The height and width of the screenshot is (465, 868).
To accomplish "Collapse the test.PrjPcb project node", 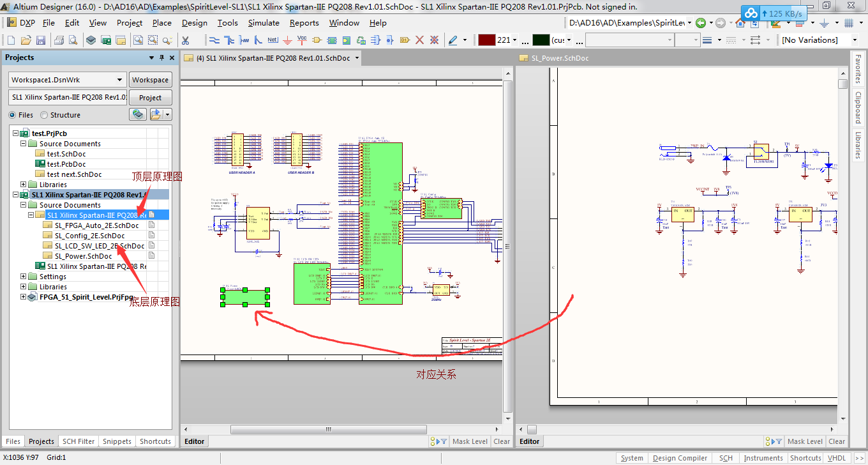I will click(x=16, y=133).
